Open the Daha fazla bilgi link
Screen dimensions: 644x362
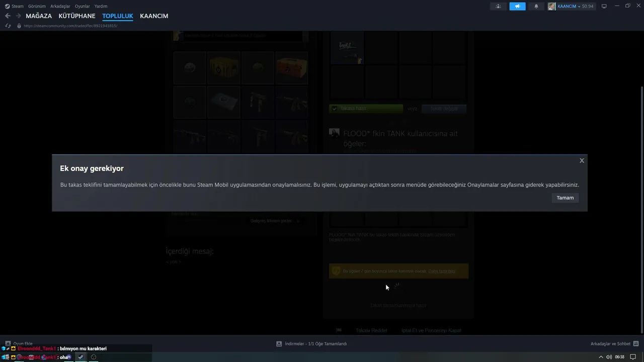[442, 271]
